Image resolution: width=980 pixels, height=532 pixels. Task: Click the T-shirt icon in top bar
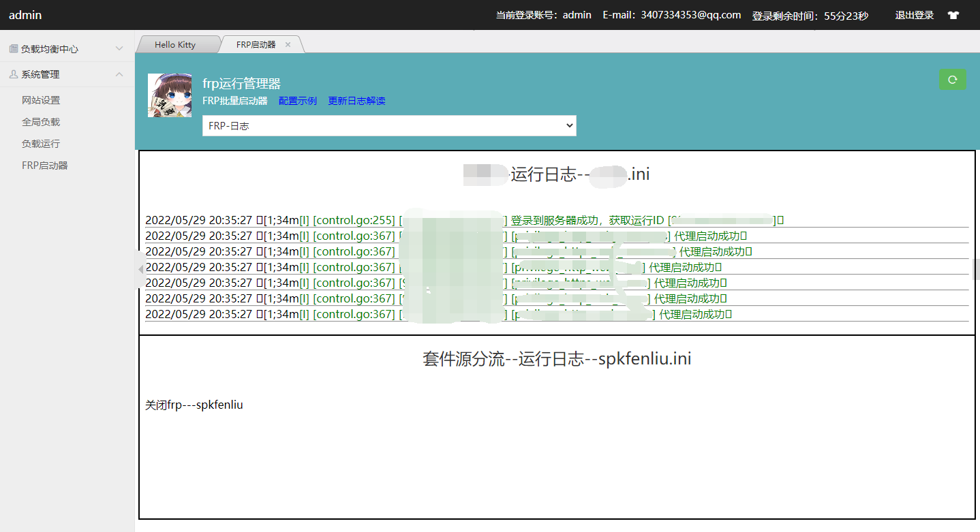(953, 14)
